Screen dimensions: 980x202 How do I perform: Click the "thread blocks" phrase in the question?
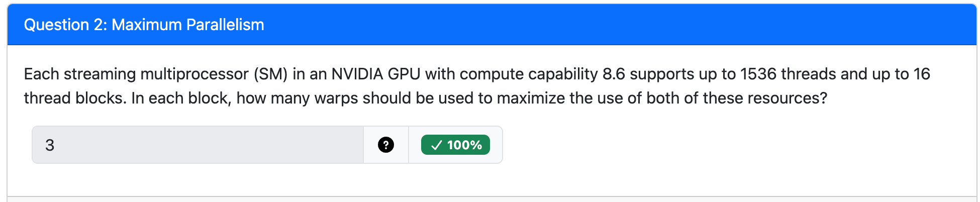74,98
